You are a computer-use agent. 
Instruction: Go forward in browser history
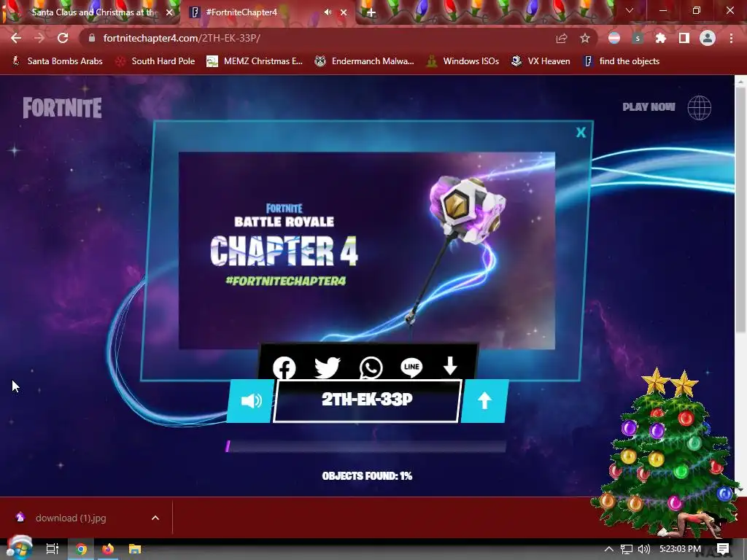pos(39,38)
